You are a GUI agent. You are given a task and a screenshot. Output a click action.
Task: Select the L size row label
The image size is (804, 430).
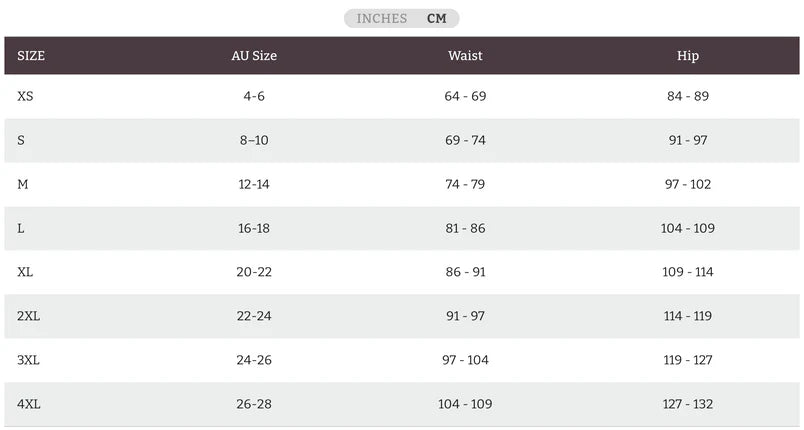(21, 228)
